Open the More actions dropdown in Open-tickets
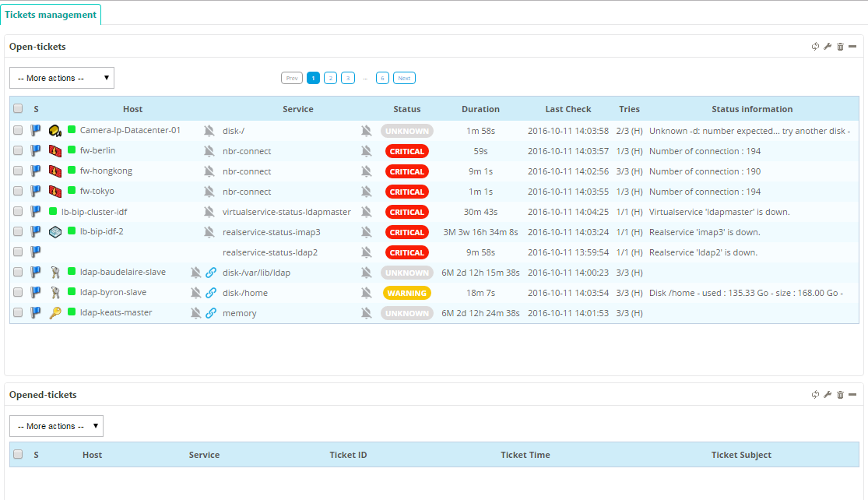 click(61, 78)
